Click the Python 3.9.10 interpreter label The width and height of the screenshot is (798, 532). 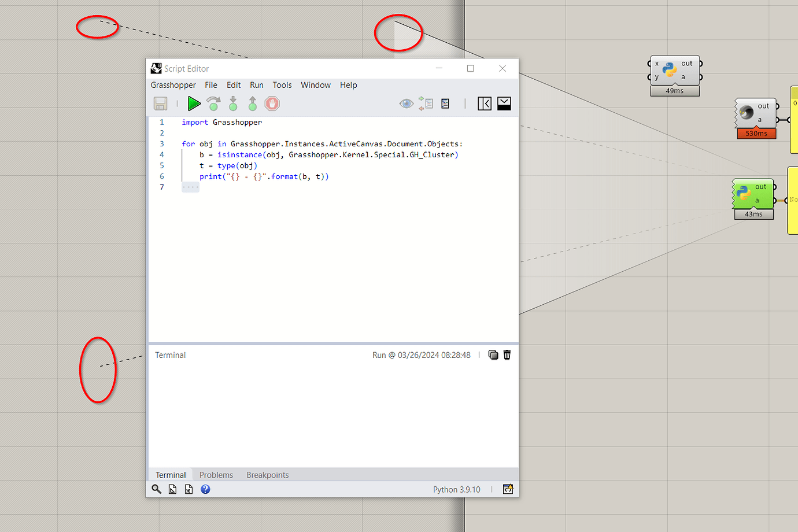(x=456, y=489)
